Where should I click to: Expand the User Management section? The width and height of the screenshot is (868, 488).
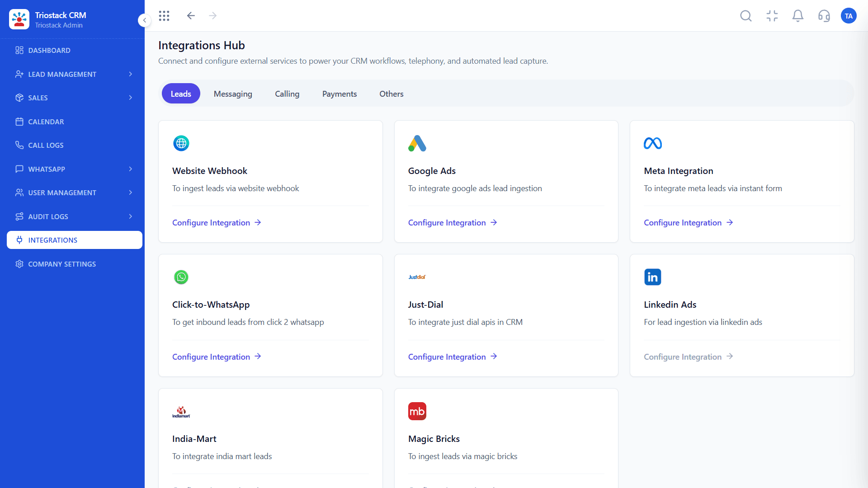(x=75, y=192)
